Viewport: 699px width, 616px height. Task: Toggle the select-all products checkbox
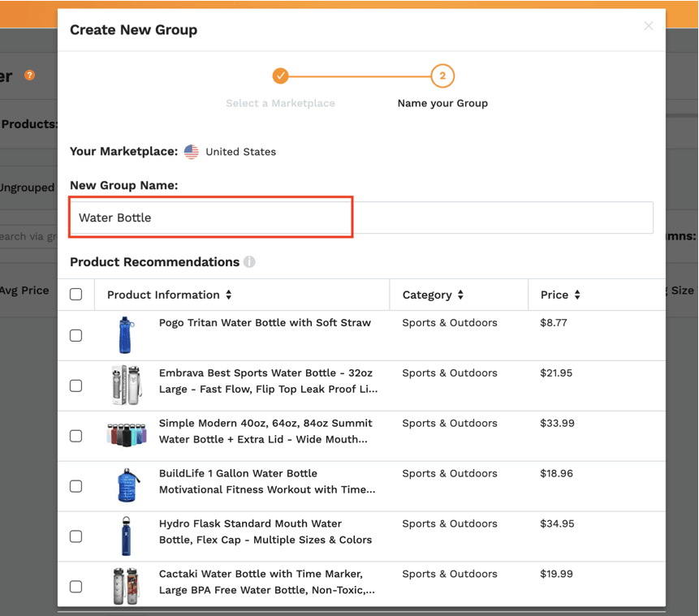pos(76,294)
